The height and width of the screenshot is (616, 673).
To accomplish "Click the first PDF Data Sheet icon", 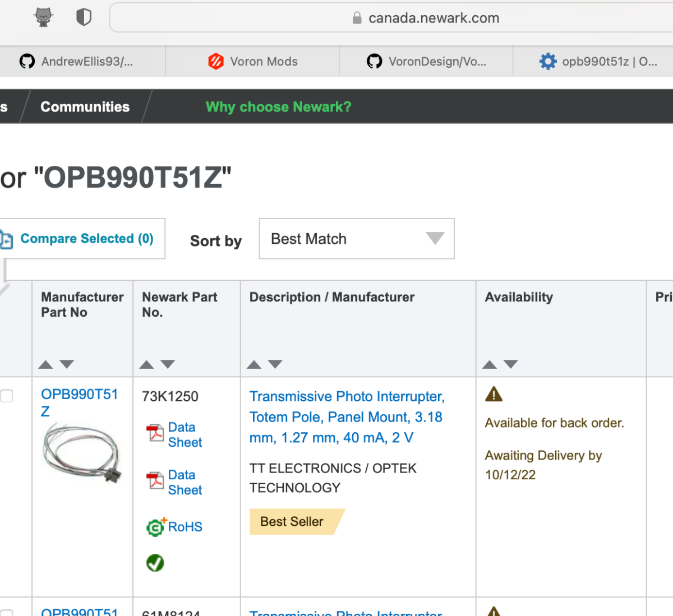I will point(155,433).
